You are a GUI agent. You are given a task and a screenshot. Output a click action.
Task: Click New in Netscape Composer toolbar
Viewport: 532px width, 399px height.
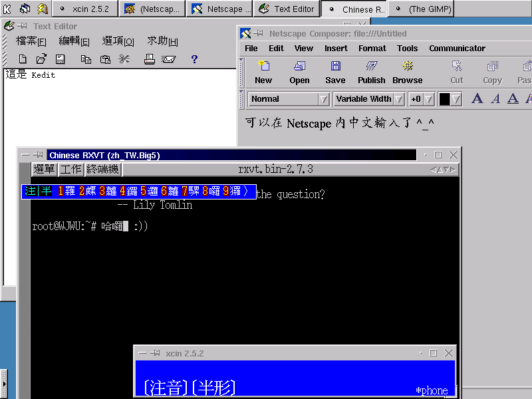(x=263, y=72)
